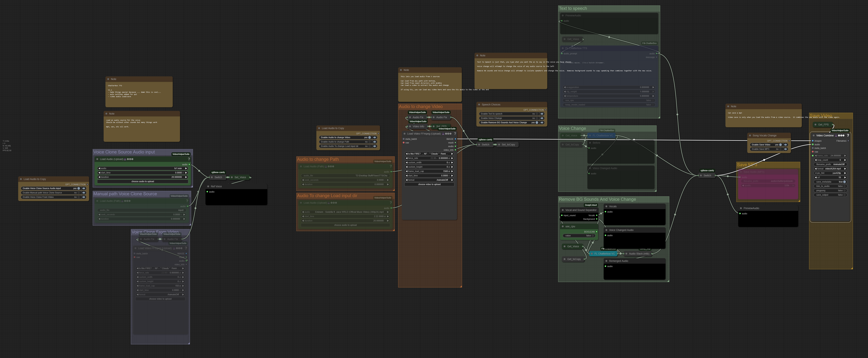Image resolution: width=868 pixels, height=358 pixels.
Task: Increase loop_count with right arrow in Video Combine
Action: [x=845, y=160]
